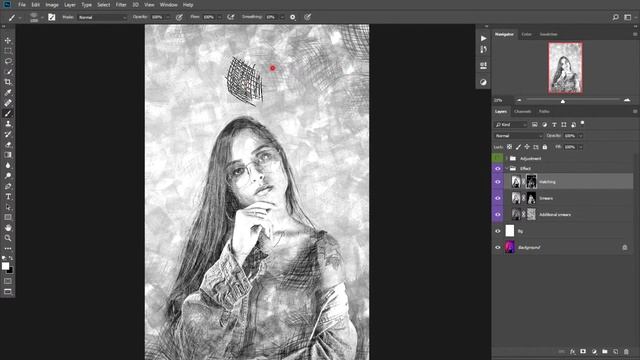Click the Navigator zoom slider handle
The width and height of the screenshot is (640, 360).
563,101
